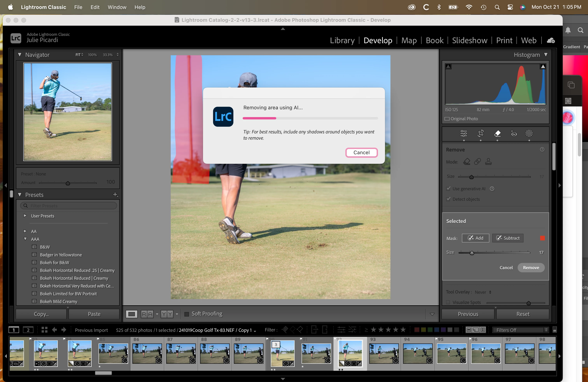Expand the User Presets folder
Viewport: 588px width, 382px height.
click(25, 216)
